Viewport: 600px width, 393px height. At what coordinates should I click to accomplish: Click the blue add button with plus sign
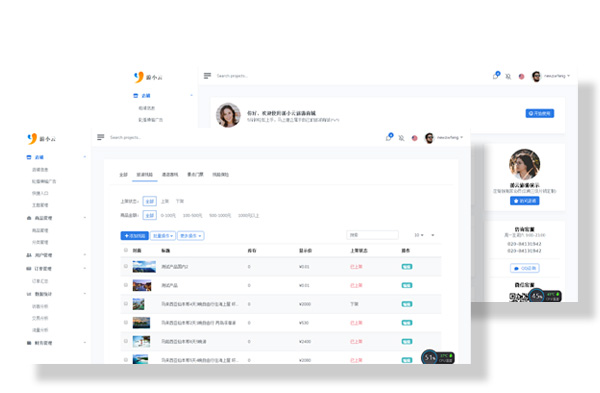(135, 236)
